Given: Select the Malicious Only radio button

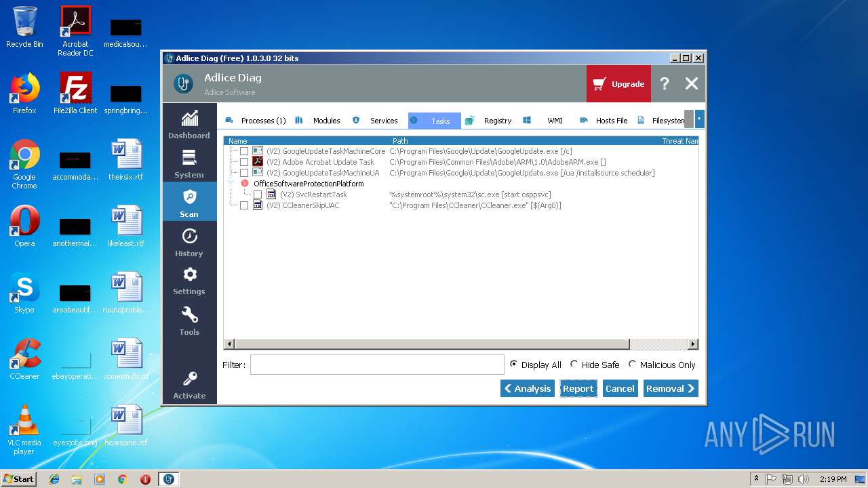Looking at the screenshot, I should (633, 364).
